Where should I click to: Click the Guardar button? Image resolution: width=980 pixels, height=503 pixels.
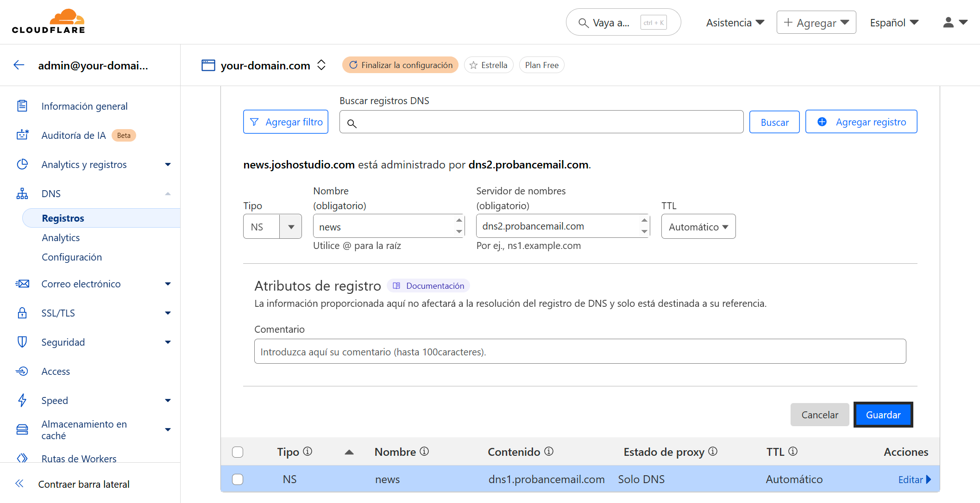click(x=883, y=415)
